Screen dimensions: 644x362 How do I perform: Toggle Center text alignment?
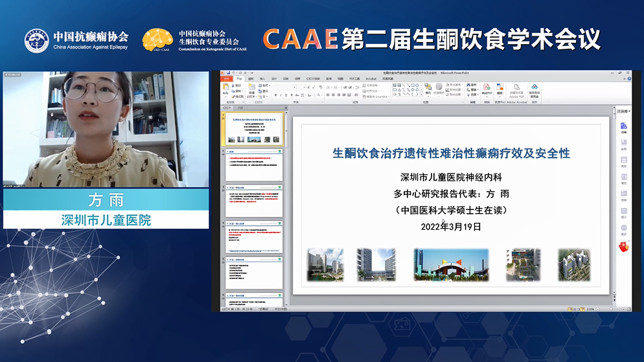pos(333,95)
